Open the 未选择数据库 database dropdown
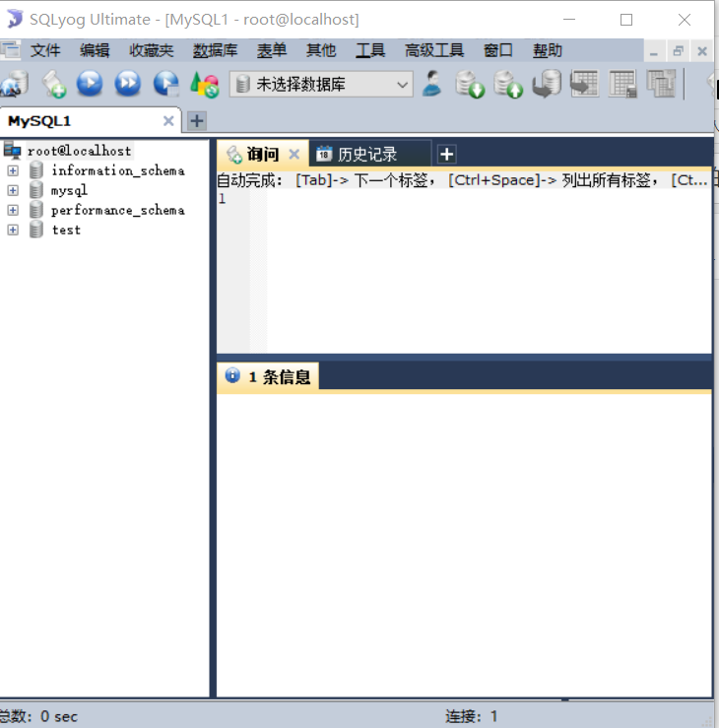Image resolution: width=719 pixels, height=728 pixels. [321, 84]
